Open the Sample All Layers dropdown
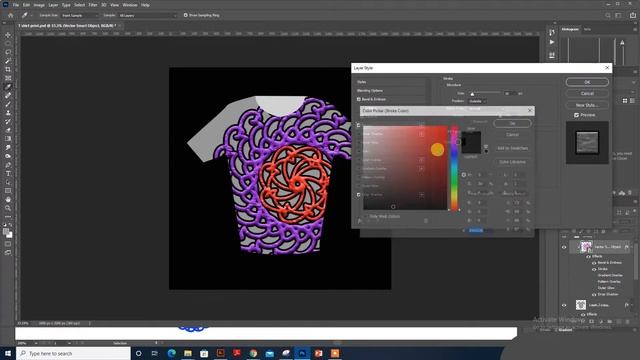640x360 pixels. point(148,15)
